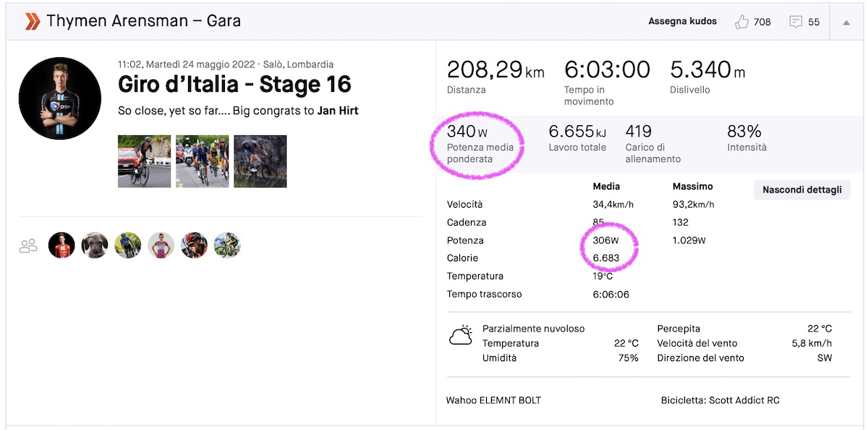The height and width of the screenshot is (430, 868).
Task: Click the Nascondi dettagli button
Action: pos(802,190)
